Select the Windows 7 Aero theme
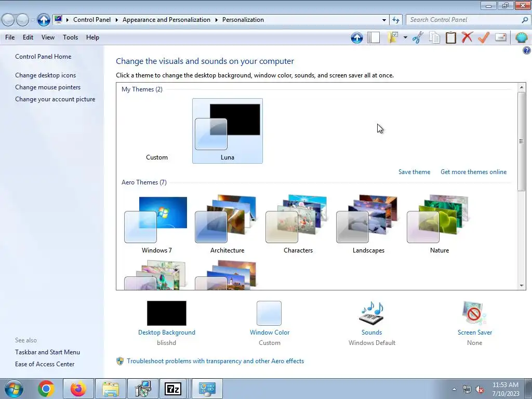 (x=157, y=224)
